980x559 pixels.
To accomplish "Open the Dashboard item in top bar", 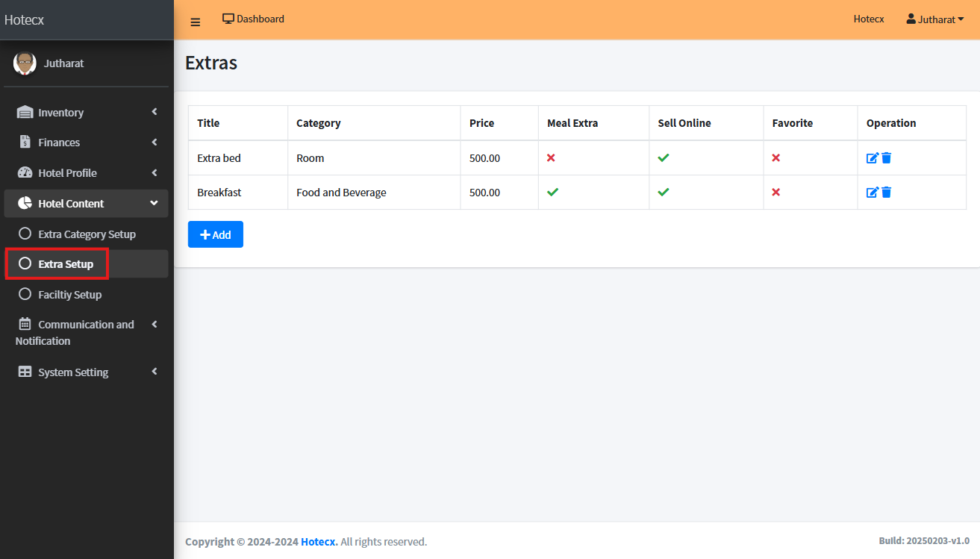I will tap(253, 19).
